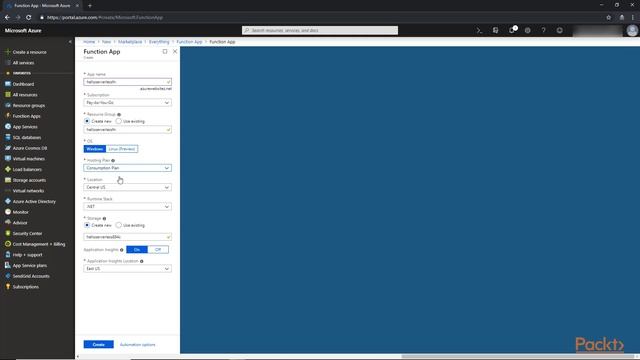Open the notifications bell icon
The height and width of the screenshot is (360, 640).
tap(512, 30)
